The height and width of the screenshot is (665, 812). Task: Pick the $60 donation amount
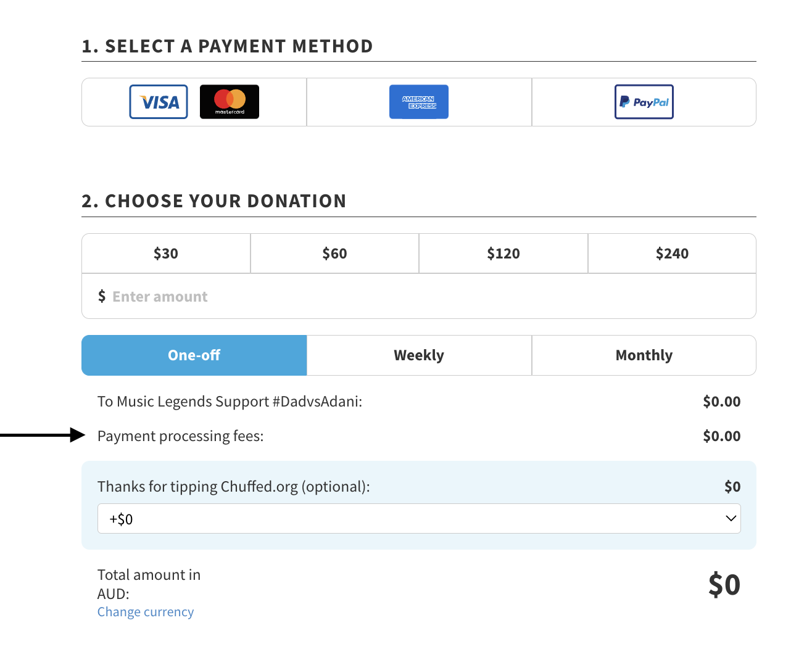coord(334,254)
